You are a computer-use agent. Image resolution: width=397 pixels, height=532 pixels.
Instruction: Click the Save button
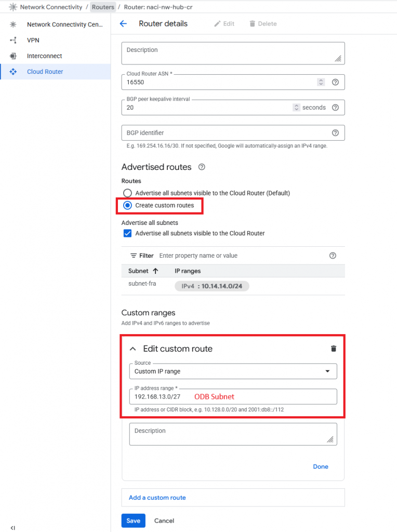pos(133,521)
